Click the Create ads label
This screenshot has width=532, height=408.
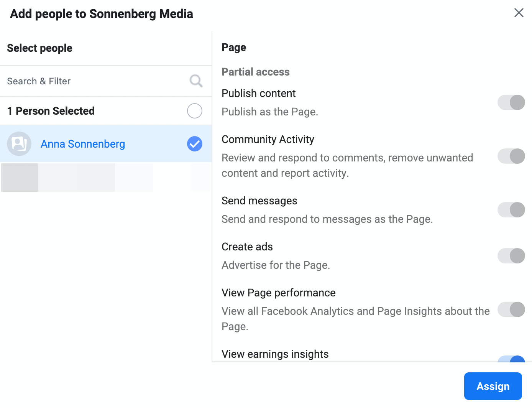click(247, 247)
